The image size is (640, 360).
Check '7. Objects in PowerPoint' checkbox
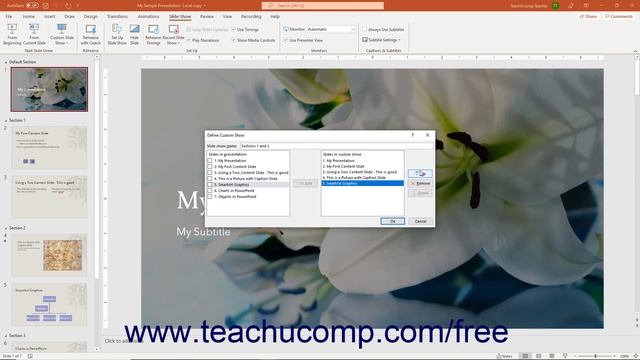(210, 197)
